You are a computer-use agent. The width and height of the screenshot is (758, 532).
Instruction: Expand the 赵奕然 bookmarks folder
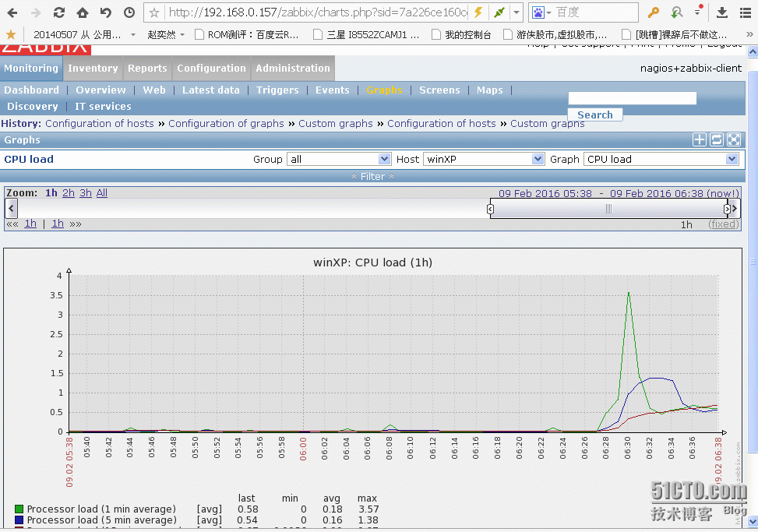pos(166,35)
